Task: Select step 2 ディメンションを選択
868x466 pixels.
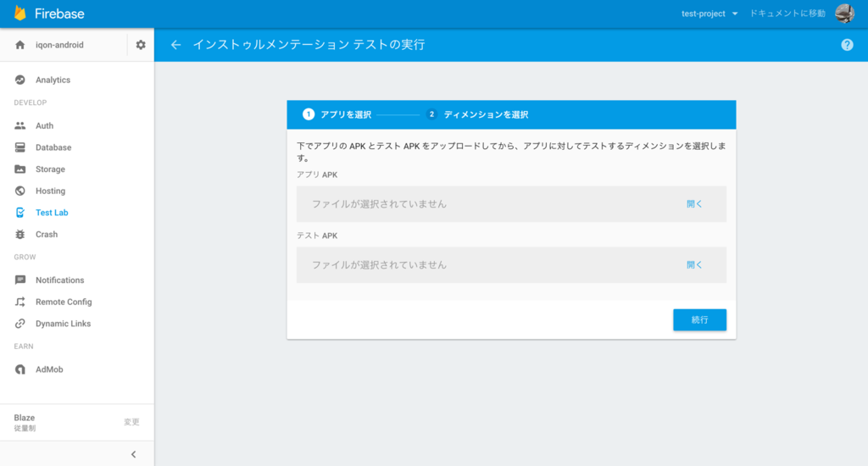Action: pyautogui.click(x=477, y=114)
